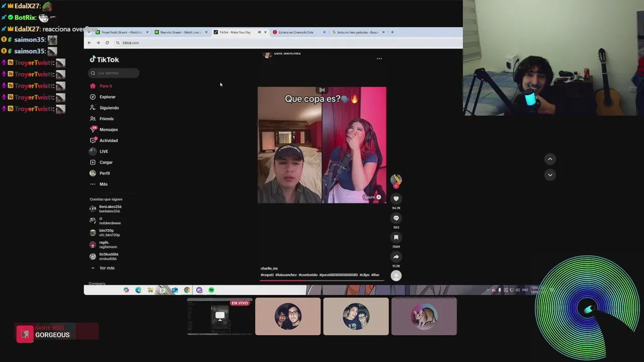
Task: Go to the LIVE section
Action: (99, 151)
